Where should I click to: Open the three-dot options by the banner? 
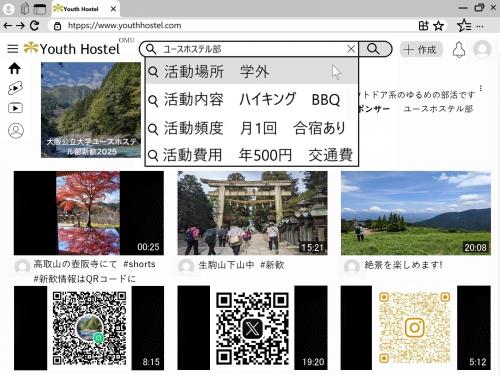[x=480, y=88]
